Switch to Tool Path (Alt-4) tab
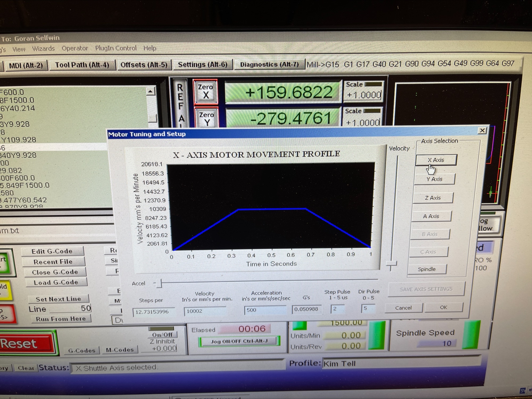 pos(82,65)
